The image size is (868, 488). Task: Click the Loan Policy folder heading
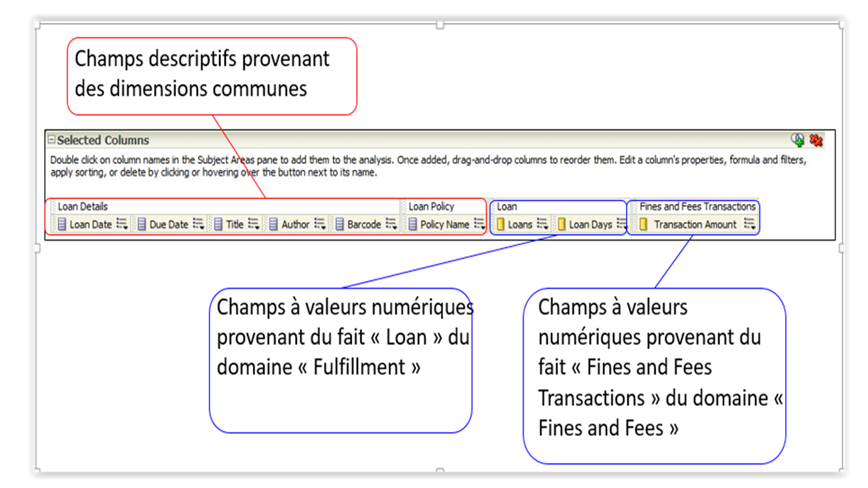431,207
